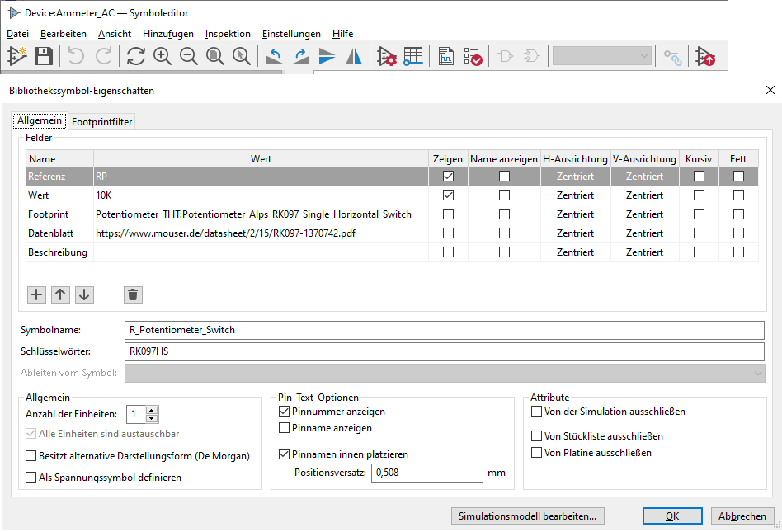Activate zoom to selection tool
This screenshot has width=782, height=532.
point(242,56)
